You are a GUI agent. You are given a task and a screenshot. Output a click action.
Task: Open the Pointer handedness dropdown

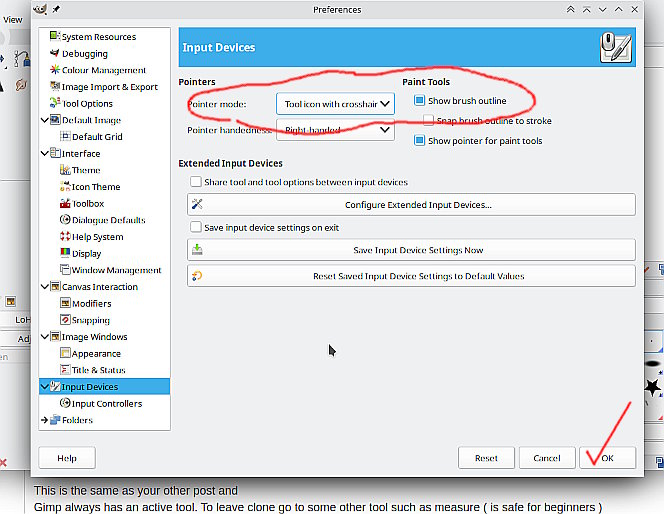coord(335,130)
